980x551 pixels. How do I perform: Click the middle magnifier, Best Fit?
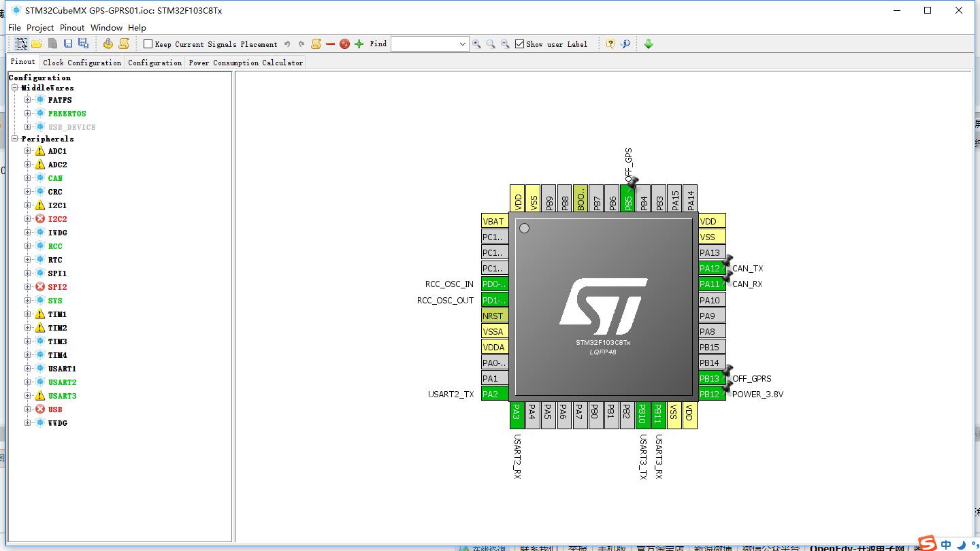pyautogui.click(x=491, y=44)
